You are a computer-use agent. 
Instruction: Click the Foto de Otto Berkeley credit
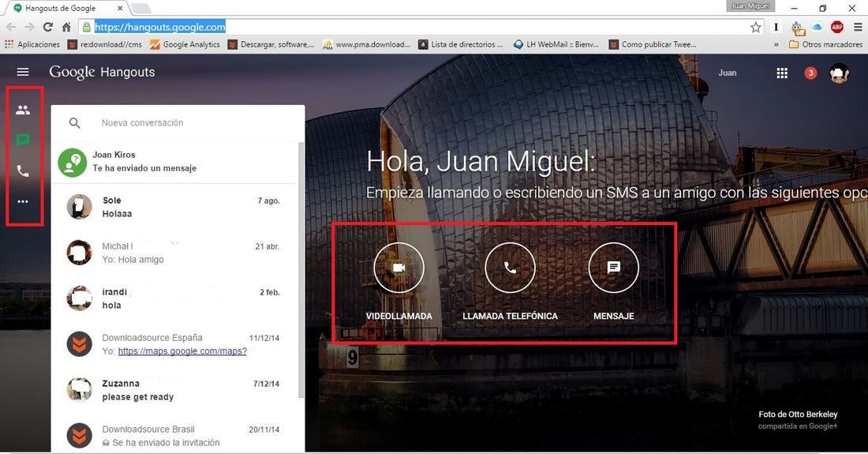(798, 415)
